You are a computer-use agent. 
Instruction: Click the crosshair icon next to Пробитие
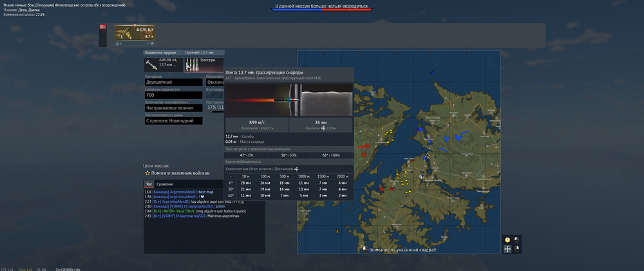tap(323, 128)
